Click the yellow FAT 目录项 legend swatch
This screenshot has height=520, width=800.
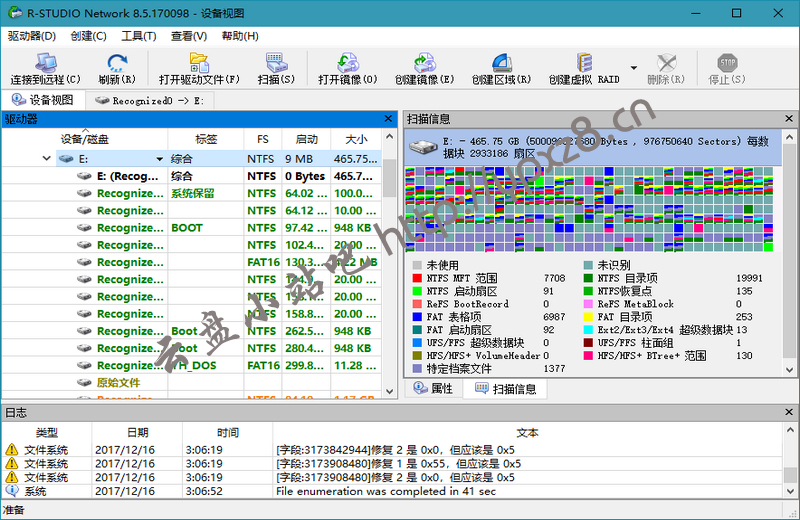coord(588,317)
